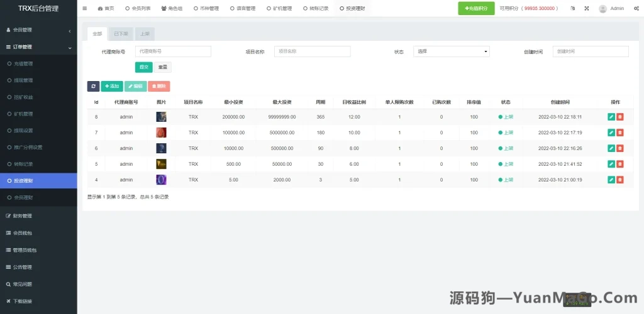Open 会员理财 in the sidebar
This screenshot has width=644, height=314.
(x=38, y=198)
